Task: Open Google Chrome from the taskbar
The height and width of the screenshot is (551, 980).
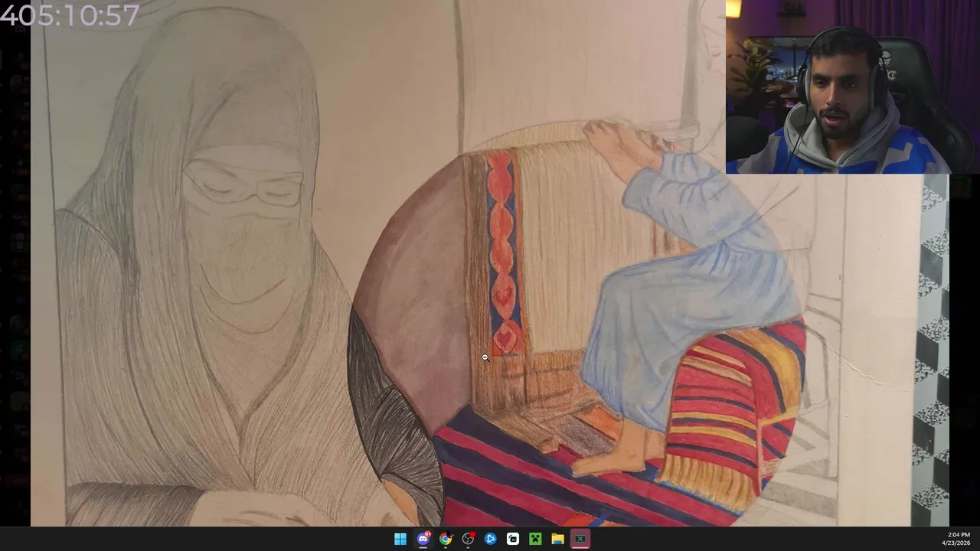Action: tap(446, 539)
